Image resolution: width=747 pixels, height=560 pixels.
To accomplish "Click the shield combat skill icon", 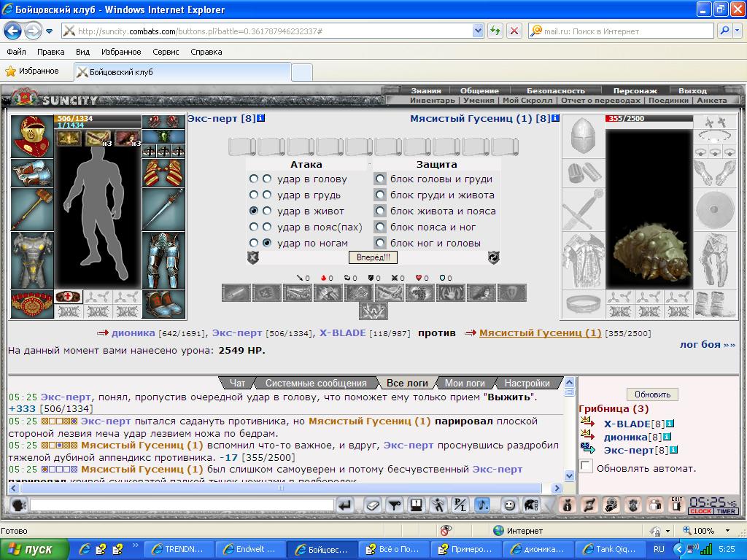I will (x=512, y=293).
